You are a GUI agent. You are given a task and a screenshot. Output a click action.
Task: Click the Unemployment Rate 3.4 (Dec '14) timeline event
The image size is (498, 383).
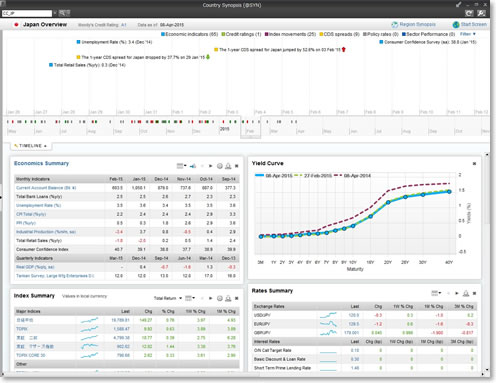(114, 42)
